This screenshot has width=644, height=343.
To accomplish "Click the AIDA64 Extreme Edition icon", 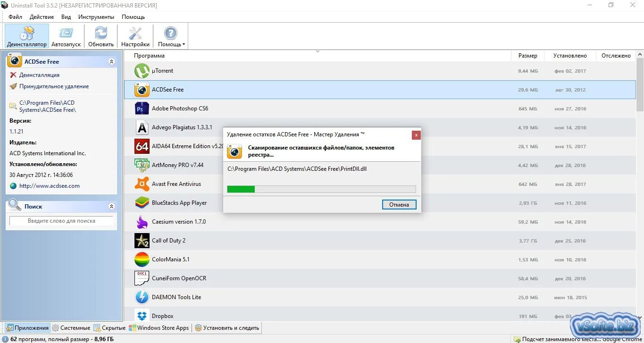I will point(142,146).
